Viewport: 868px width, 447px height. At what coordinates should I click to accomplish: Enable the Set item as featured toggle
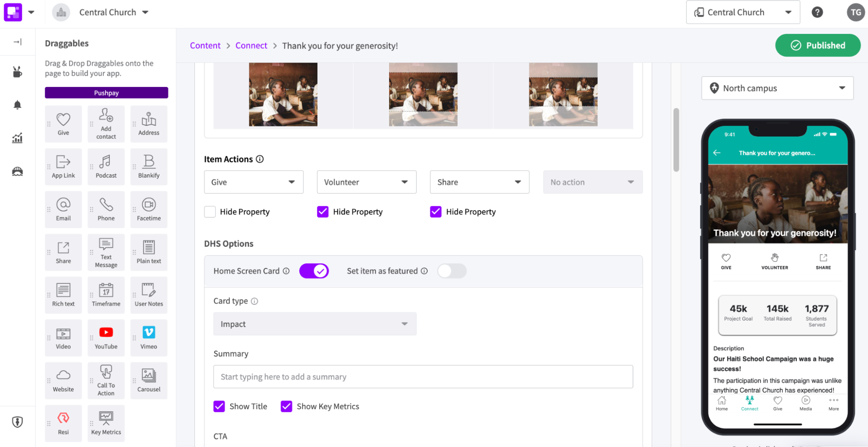coord(452,271)
